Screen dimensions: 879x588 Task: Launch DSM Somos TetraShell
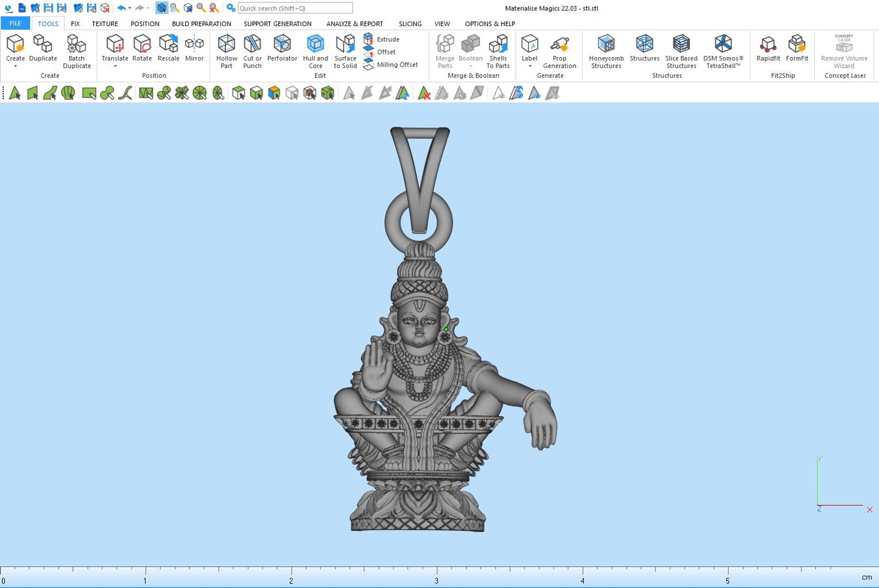coord(723,51)
